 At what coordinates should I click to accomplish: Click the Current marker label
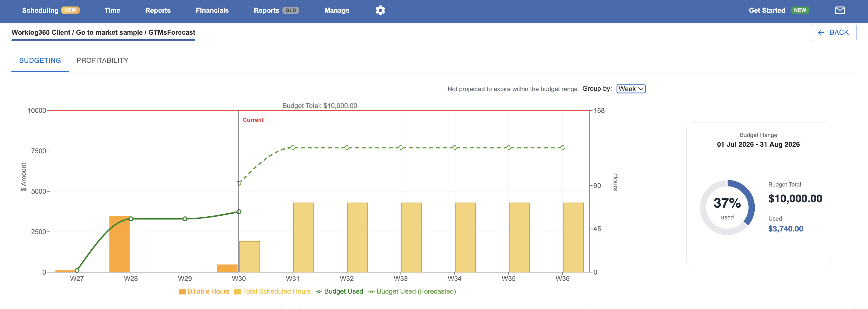[253, 120]
